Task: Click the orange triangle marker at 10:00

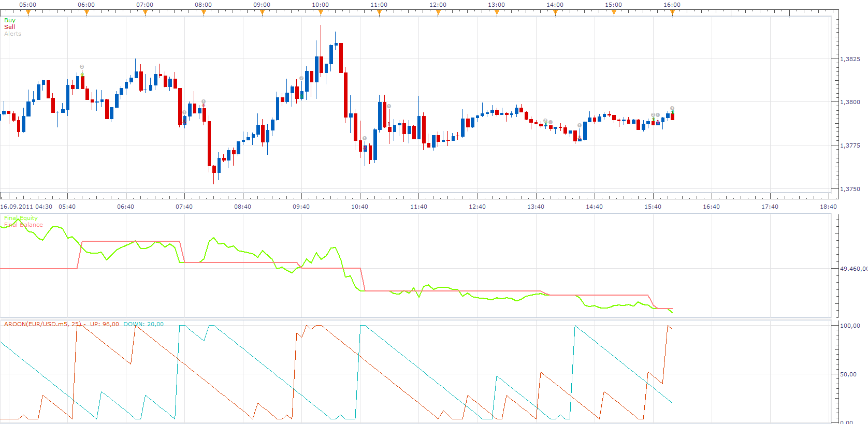Action: click(x=321, y=13)
